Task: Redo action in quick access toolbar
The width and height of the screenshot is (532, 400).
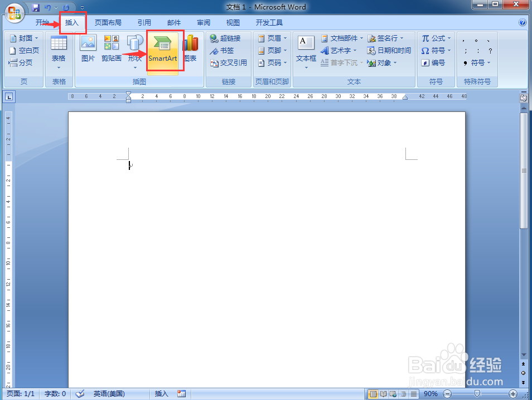Action: (x=66, y=7)
